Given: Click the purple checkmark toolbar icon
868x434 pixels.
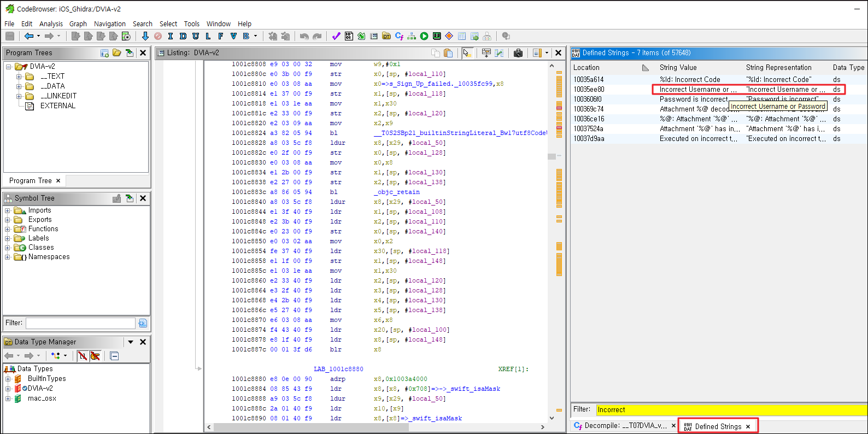Looking at the screenshot, I should (x=336, y=36).
